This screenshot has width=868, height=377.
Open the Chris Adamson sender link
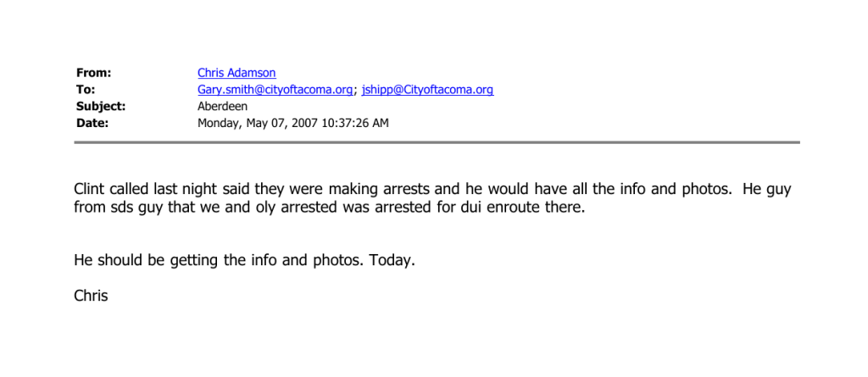click(236, 74)
